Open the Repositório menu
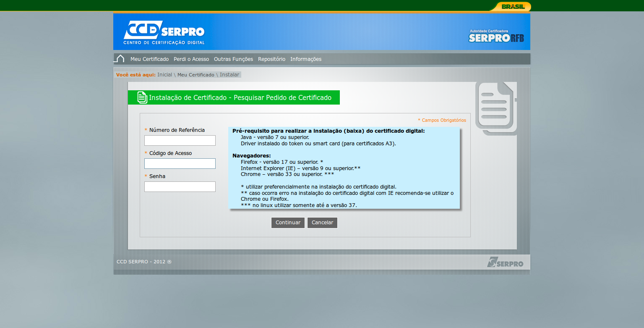644x328 pixels. pyautogui.click(x=271, y=59)
